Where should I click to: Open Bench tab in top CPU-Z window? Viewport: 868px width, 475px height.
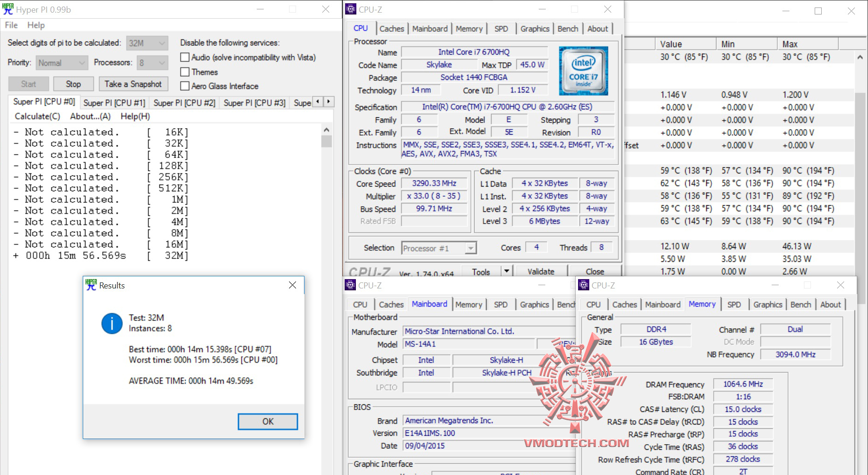coord(568,29)
